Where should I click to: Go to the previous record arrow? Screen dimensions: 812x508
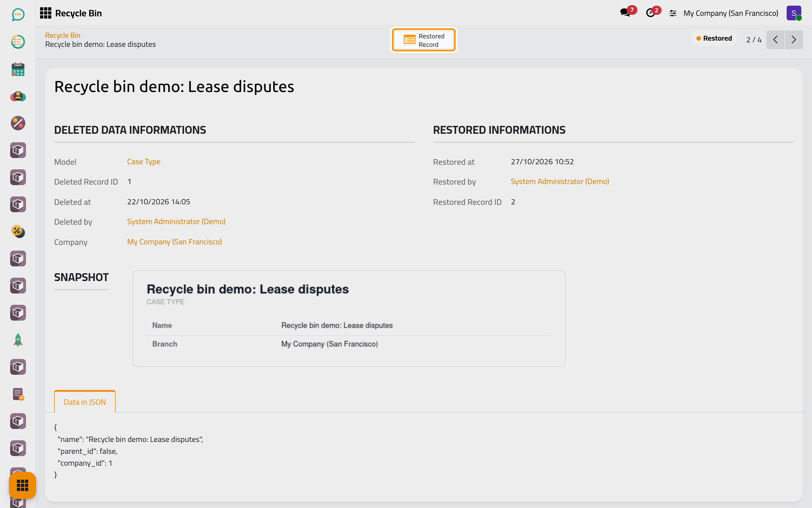(775, 40)
